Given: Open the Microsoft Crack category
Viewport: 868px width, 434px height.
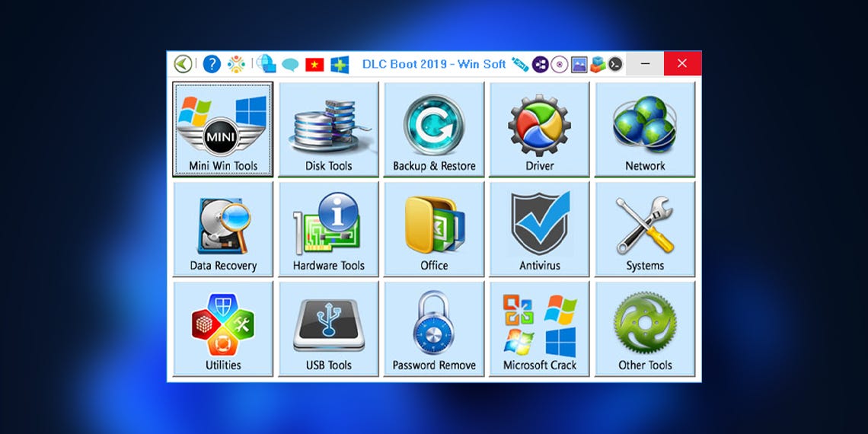Looking at the screenshot, I should coord(540,329).
